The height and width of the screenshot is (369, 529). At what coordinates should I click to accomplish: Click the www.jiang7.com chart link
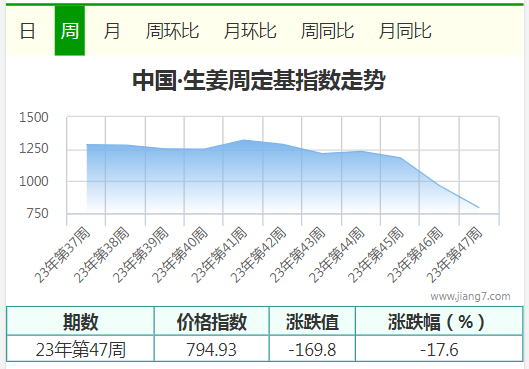pyautogui.click(x=470, y=296)
